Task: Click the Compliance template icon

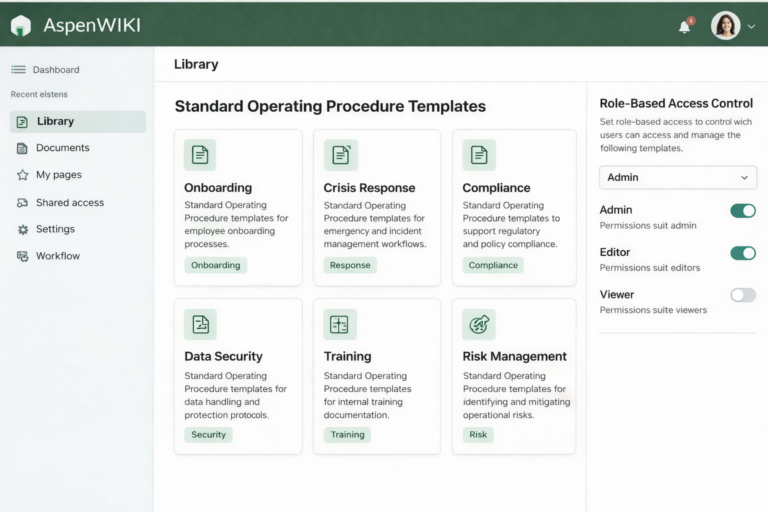Action: [479, 155]
